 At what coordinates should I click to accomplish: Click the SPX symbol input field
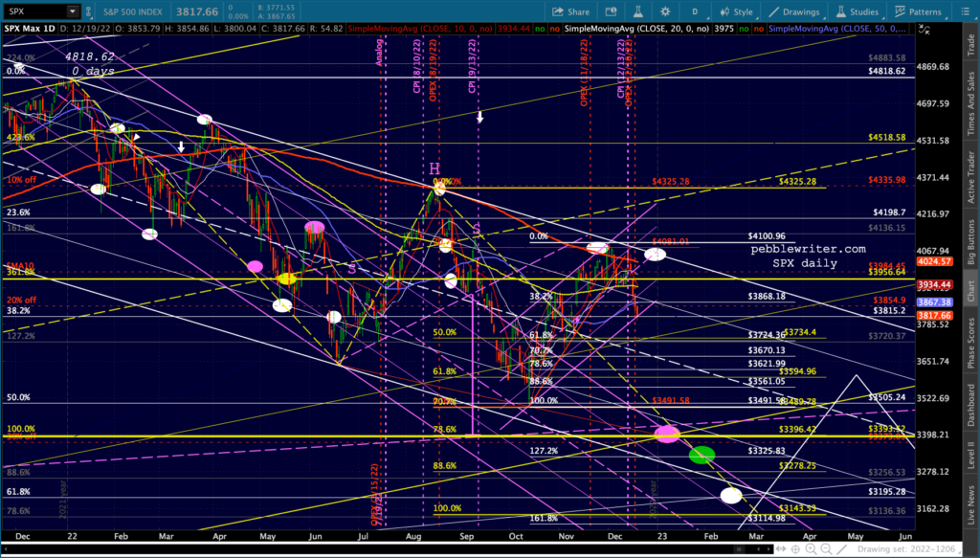click(x=33, y=12)
